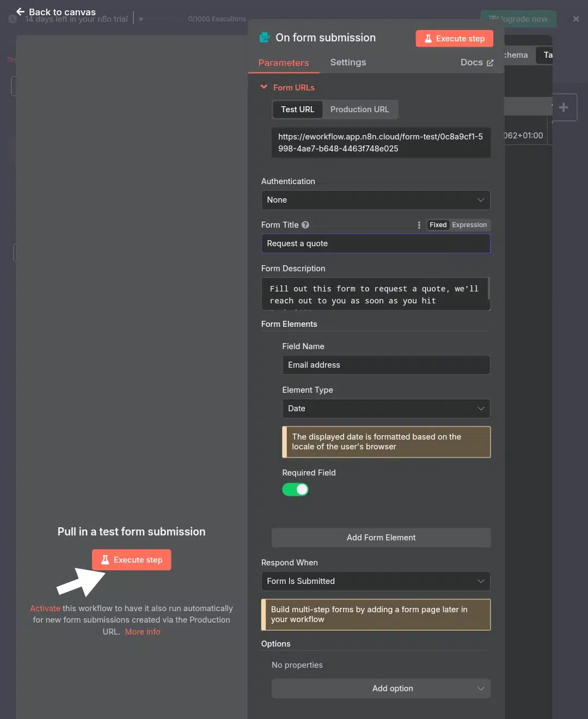588x719 pixels.
Task: Click the Form Title help question icon
Action: (x=305, y=225)
